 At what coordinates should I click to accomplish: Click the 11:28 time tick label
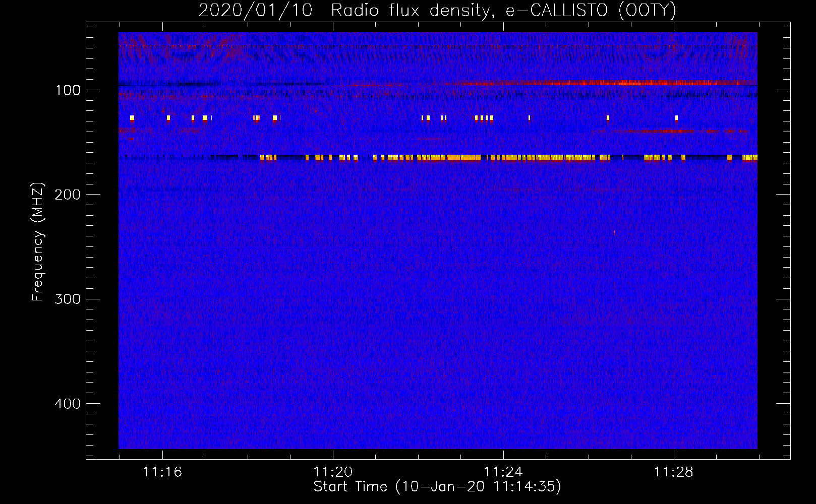(x=674, y=472)
